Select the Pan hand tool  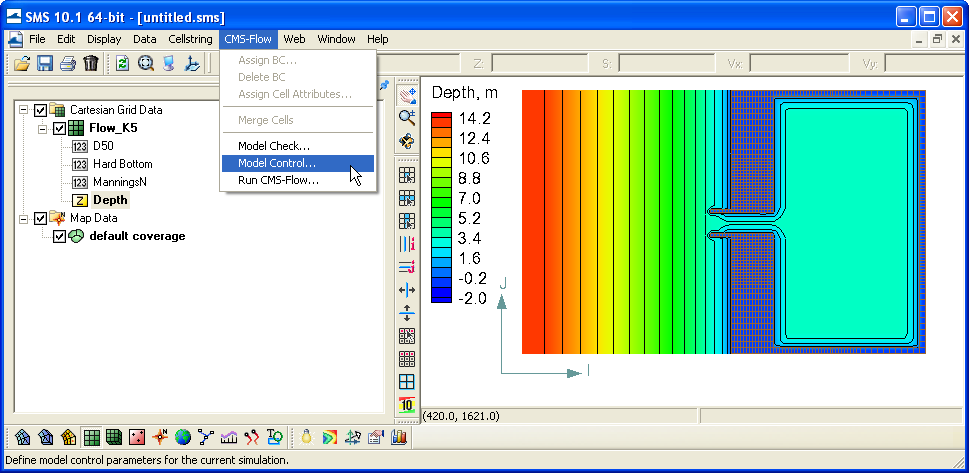tap(407, 96)
